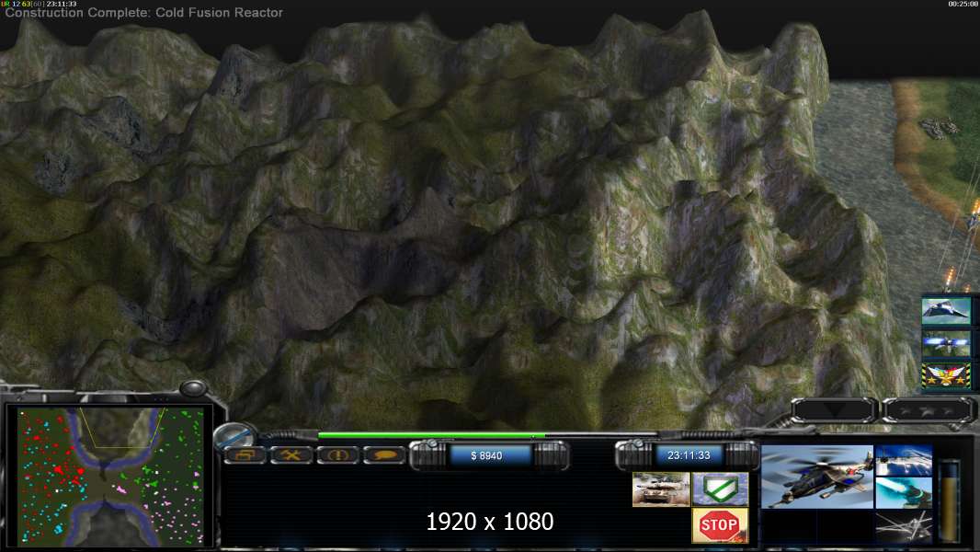Open the chat speech-bubble button
The height and width of the screenshot is (552, 980).
coord(384,455)
